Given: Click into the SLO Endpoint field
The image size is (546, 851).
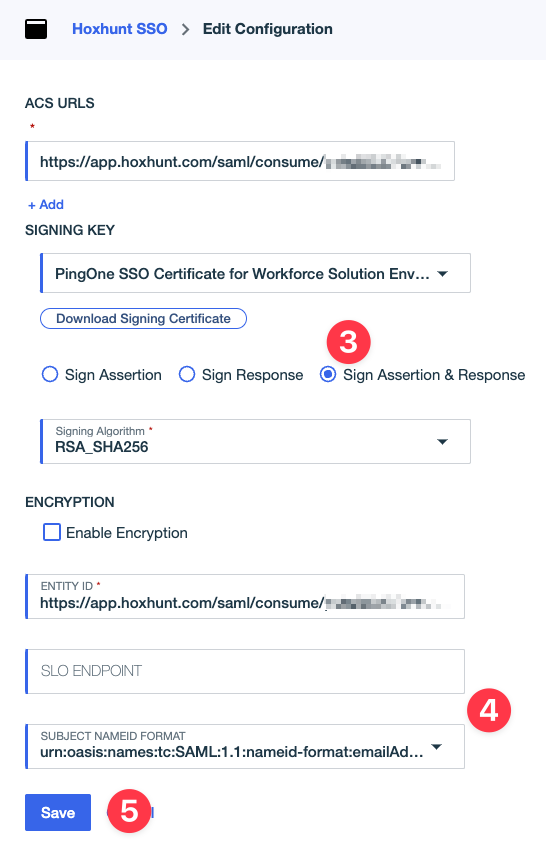Looking at the screenshot, I should pos(245,671).
